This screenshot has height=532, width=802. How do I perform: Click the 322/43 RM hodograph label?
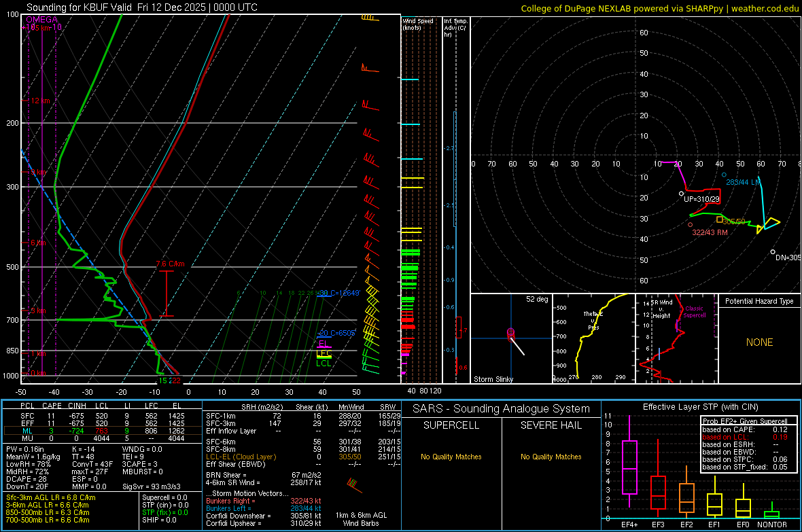(x=710, y=232)
